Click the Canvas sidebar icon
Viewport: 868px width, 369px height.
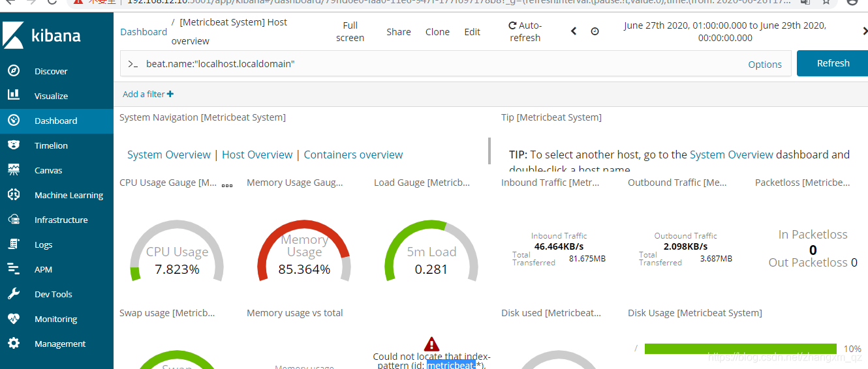(14, 170)
